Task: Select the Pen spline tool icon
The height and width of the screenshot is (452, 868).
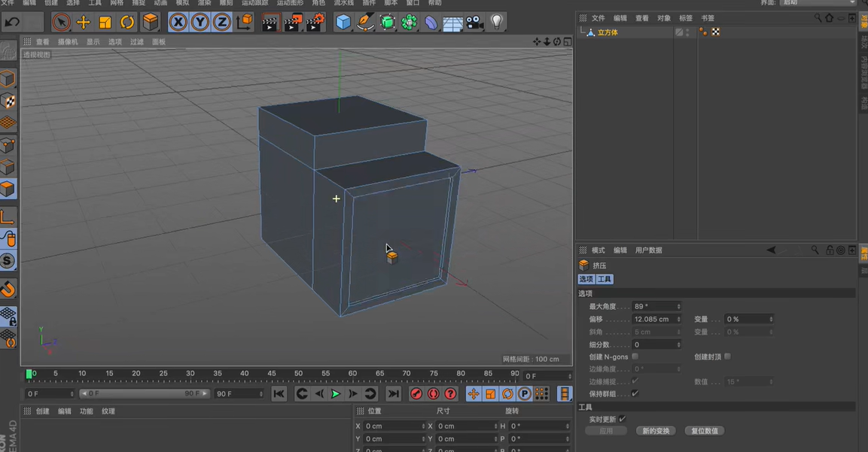Action: (366, 23)
